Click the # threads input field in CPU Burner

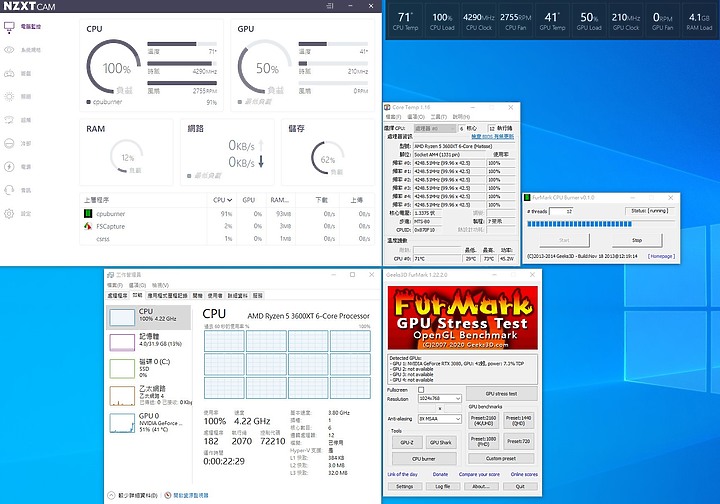[x=561, y=211]
